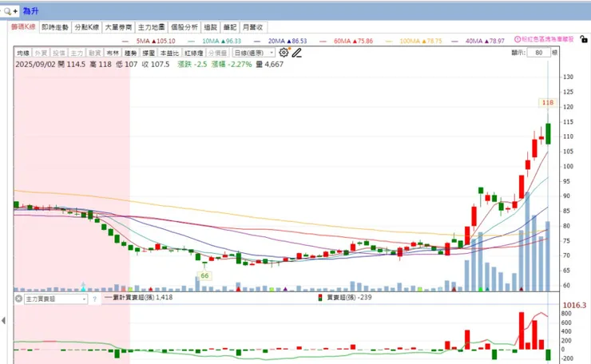This screenshot has width=591, height=364.
Task: Click the stock name in title bar
Action: tap(30, 11)
